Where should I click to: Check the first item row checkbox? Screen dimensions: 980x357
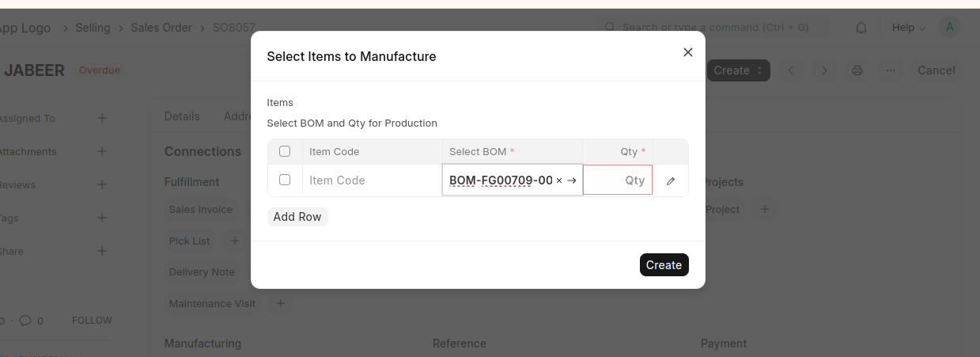point(285,180)
